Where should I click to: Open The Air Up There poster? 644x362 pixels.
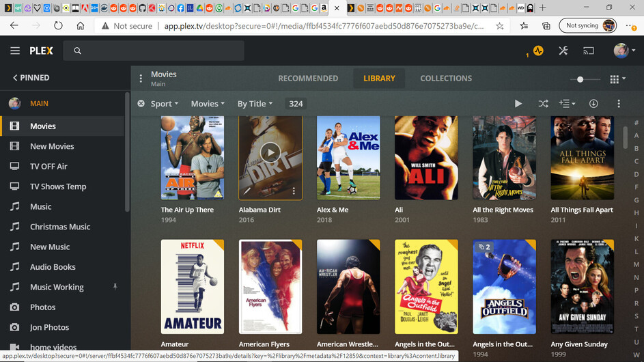click(x=192, y=158)
